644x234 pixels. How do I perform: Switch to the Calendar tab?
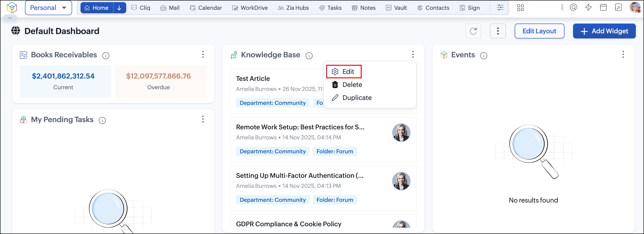pyautogui.click(x=206, y=8)
